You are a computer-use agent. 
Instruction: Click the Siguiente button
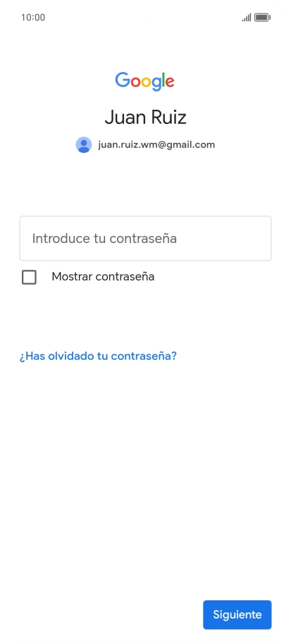point(237,614)
